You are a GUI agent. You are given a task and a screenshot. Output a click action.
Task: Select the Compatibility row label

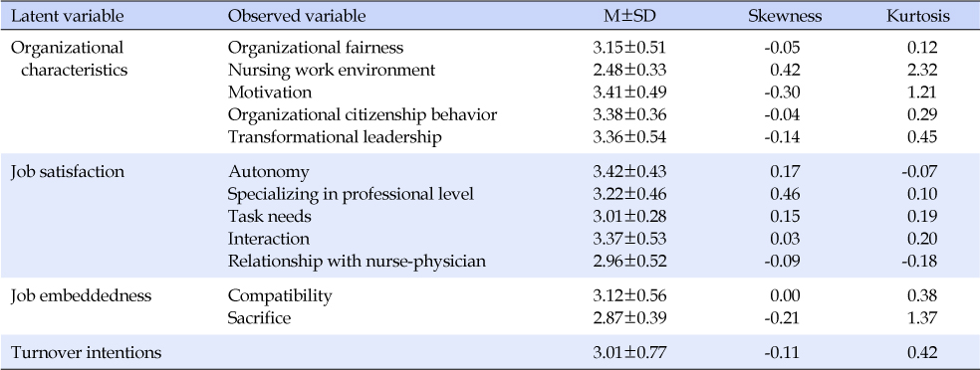point(280,295)
